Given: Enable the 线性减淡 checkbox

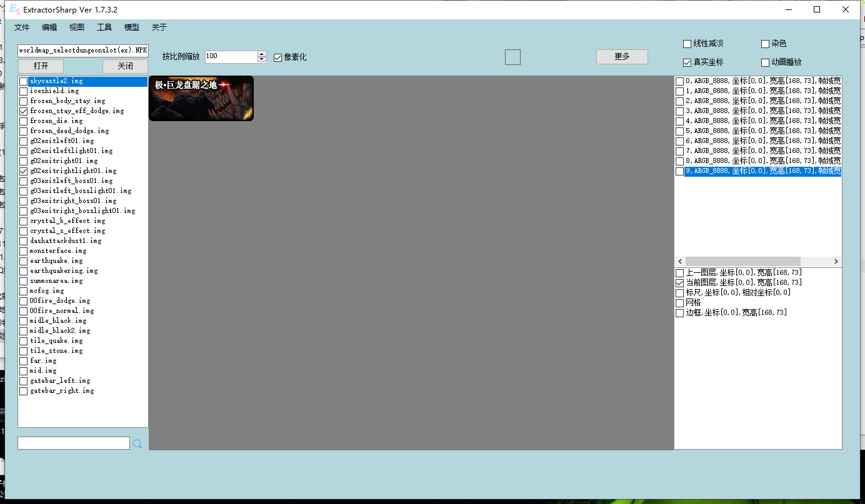Looking at the screenshot, I should 687,44.
